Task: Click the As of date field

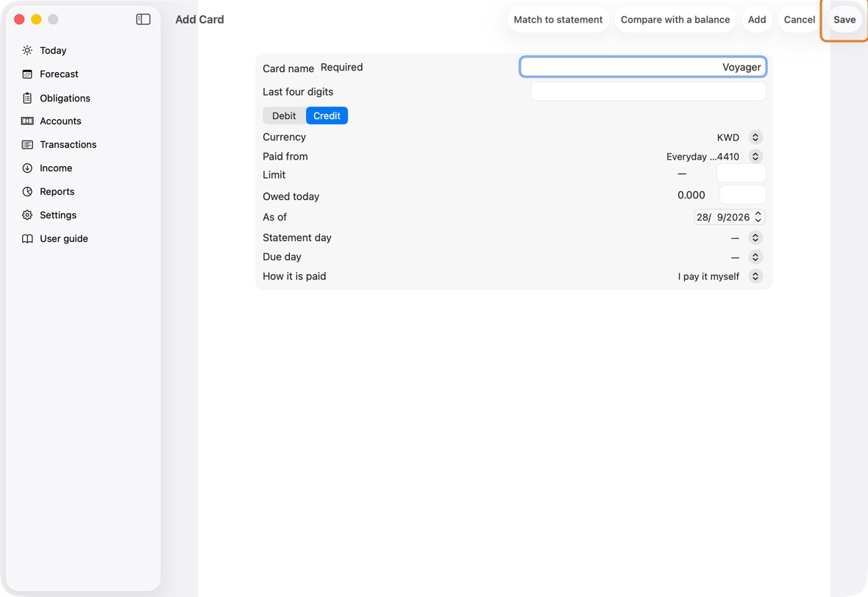Action: point(729,217)
